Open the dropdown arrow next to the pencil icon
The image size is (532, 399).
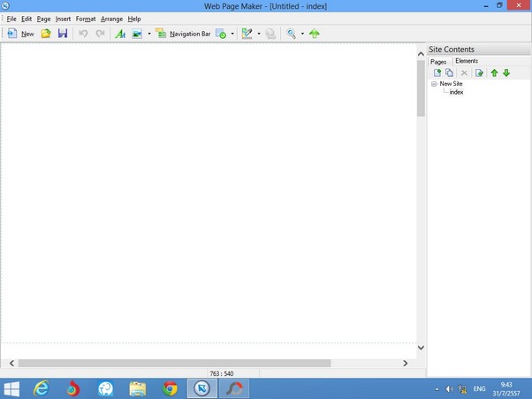(259, 34)
